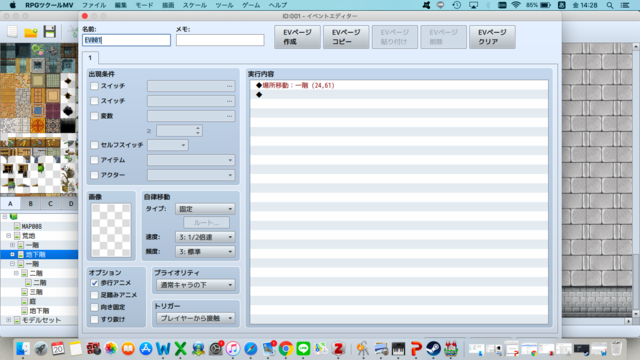This screenshot has height=360, width=640.
Task: Select the 場所移動 command row
Action: (399, 85)
